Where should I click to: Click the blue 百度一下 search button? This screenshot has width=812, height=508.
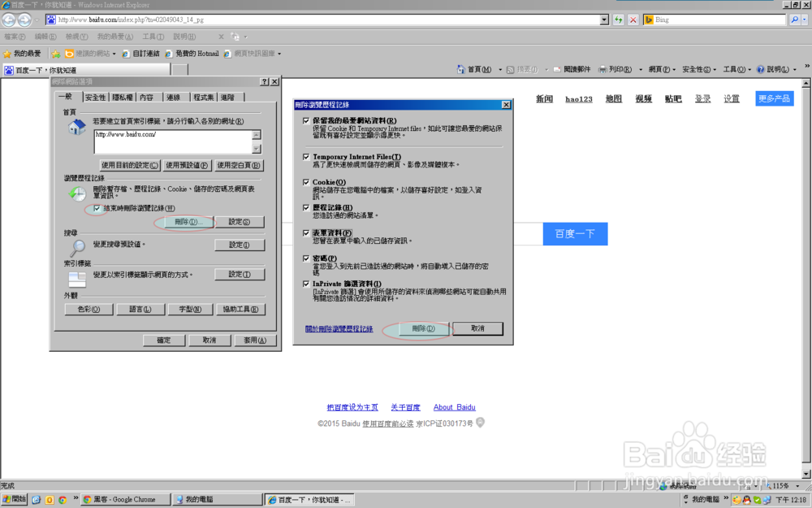click(x=575, y=234)
